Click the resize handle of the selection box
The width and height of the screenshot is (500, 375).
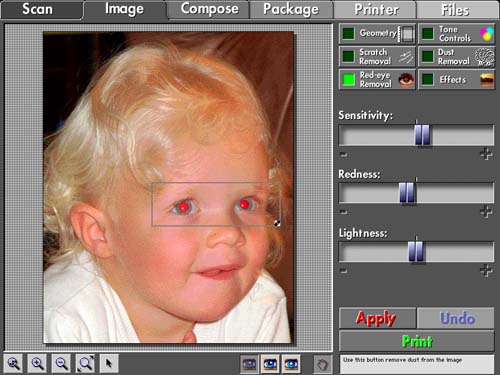coord(277,223)
